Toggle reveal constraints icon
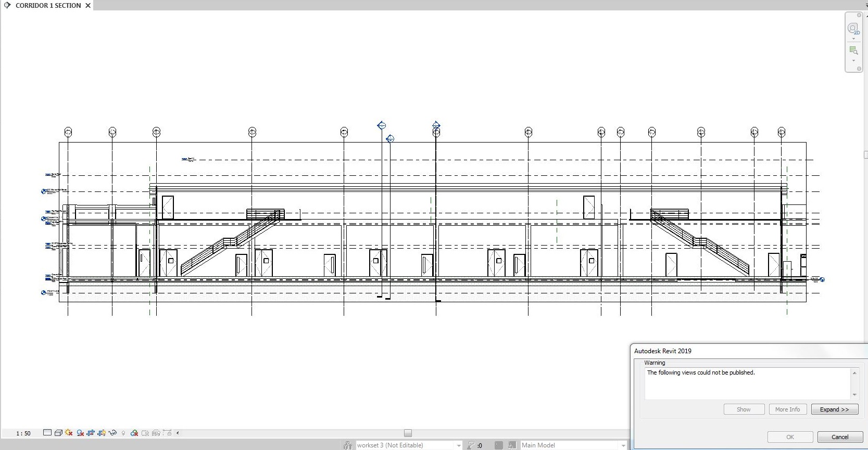The width and height of the screenshot is (868, 450). (x=167, y=433)
